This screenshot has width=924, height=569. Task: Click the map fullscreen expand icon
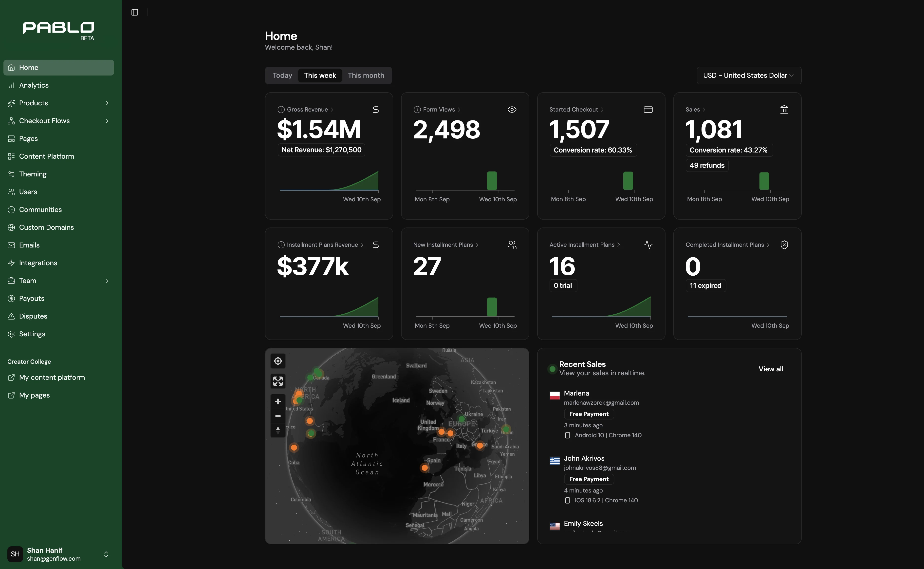point(278,381)
